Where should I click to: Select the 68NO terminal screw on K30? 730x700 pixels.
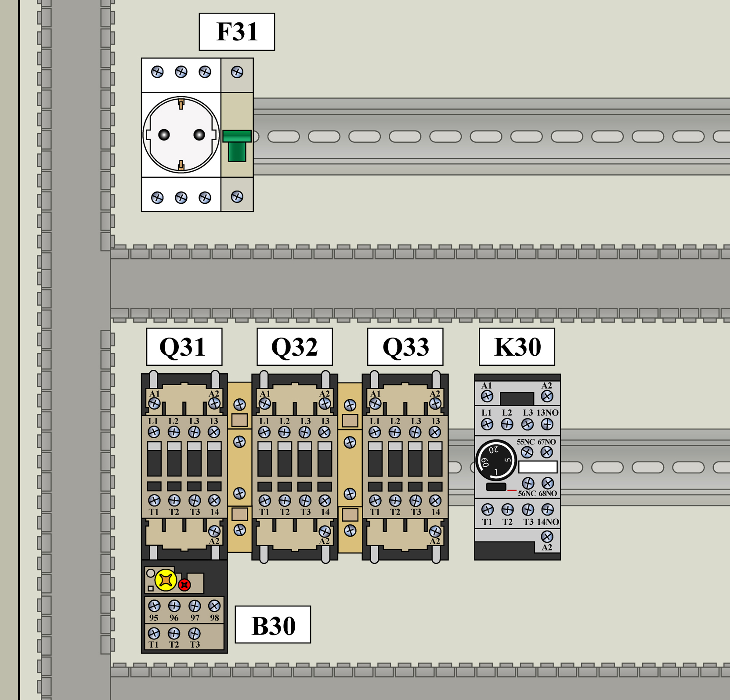click(547, 484)
